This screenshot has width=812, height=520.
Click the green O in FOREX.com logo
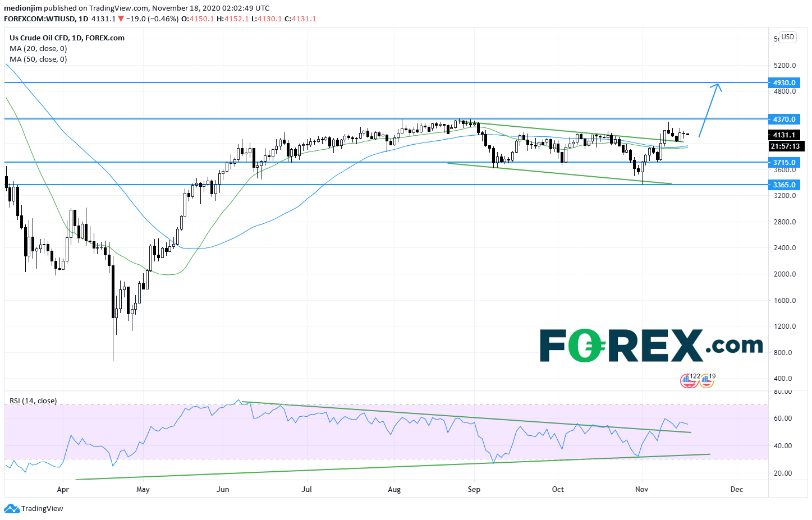[x=587, y=346]
